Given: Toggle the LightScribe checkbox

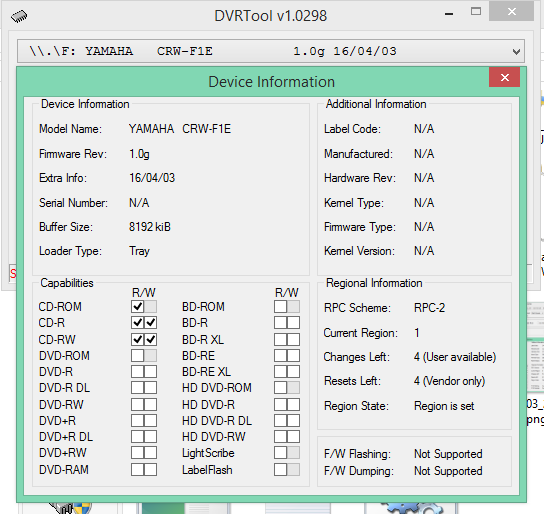Looking at the screenshot, I should [x=281, y=453].
